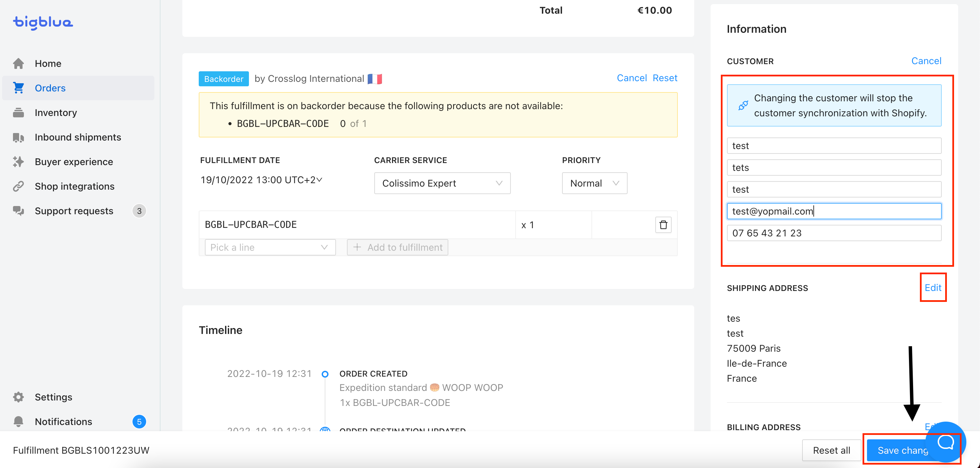Image resolution: width=980 pixels, height=468 pixels.
Task: Click the bigblue logo
Action: tap(43, 23)
